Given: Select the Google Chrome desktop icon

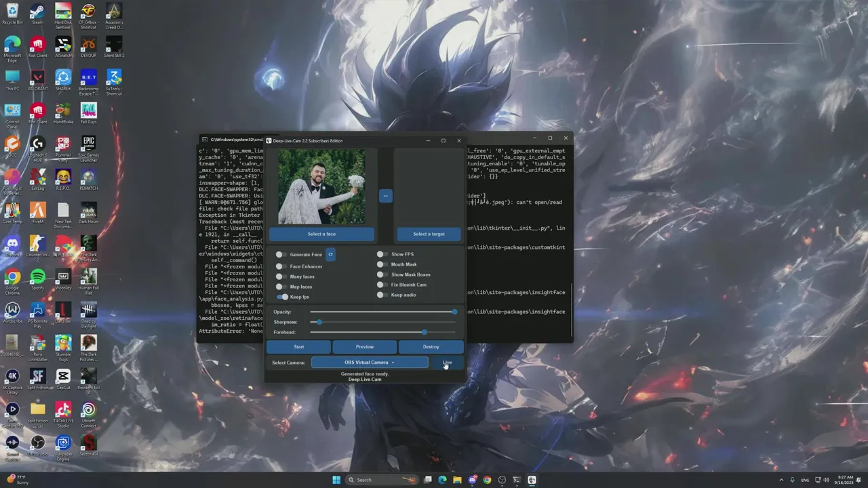Looking at the screenshot, I should 12,281.
